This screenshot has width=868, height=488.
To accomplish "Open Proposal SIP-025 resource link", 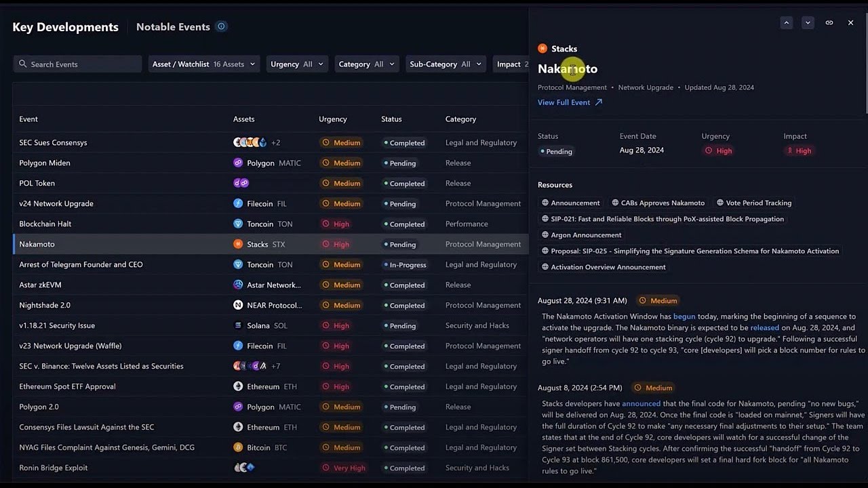I will [690, 251].
